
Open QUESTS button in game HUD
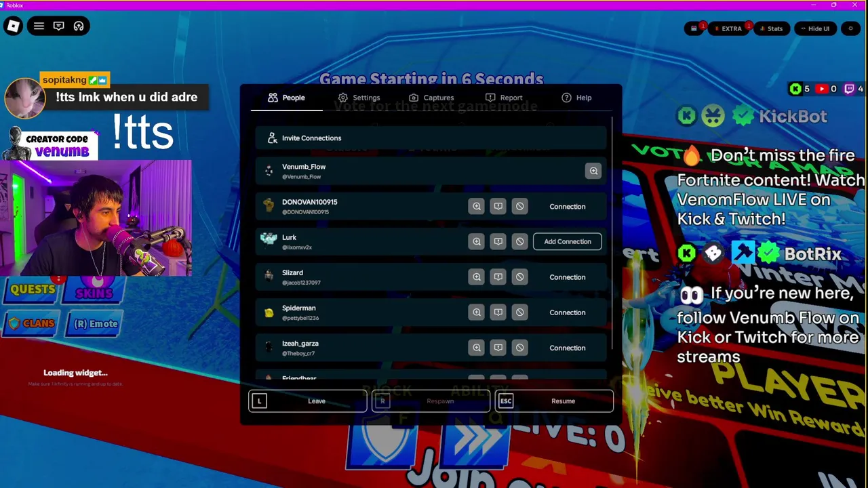tap(32, 290)
